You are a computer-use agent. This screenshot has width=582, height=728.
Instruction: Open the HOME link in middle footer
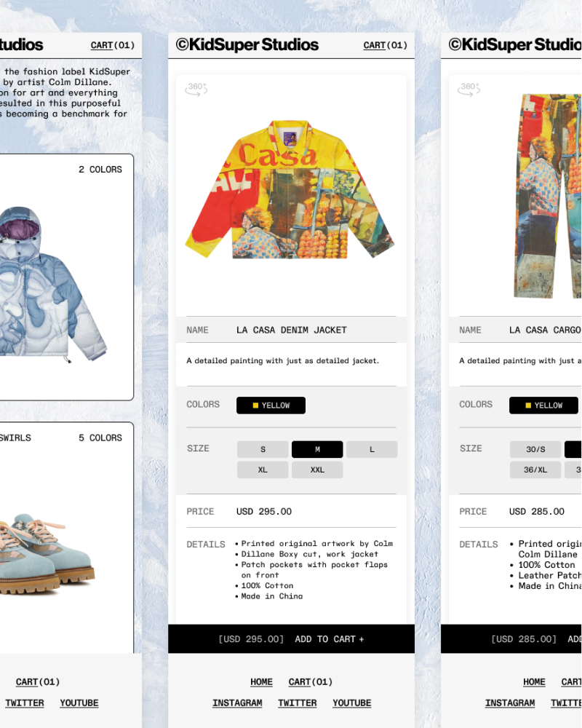click(261, 682)
